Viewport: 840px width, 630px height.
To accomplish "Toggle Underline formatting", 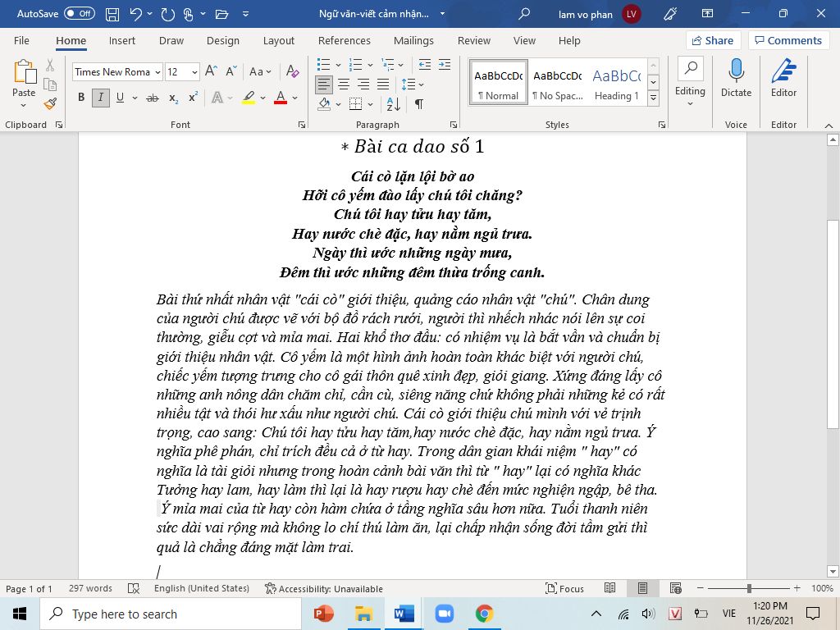I will pos(120,98).
